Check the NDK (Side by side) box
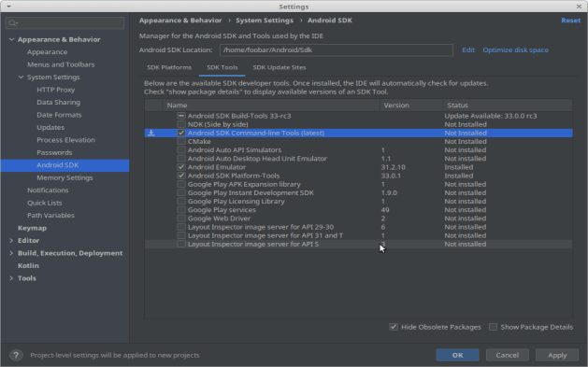 click(x=181, y=124)
